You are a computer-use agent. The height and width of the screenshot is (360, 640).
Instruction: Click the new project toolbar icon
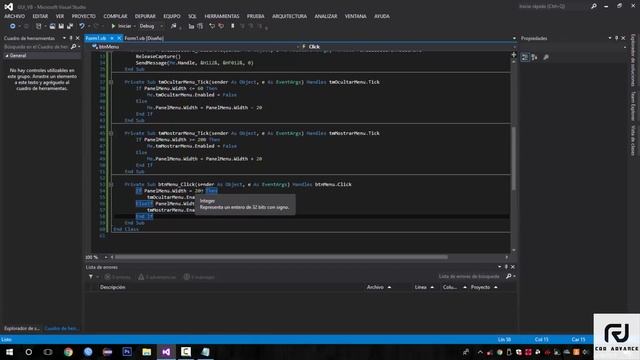[38, 26]
